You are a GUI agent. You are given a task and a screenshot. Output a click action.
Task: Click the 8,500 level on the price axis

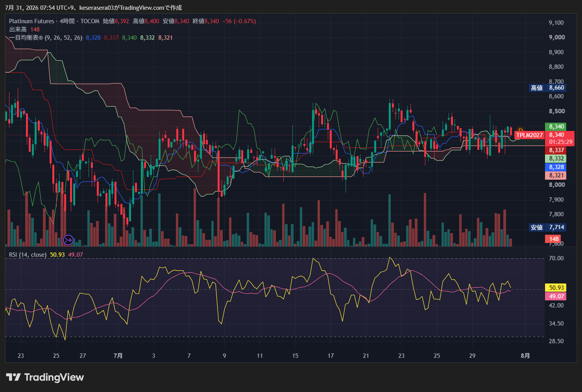point(557,111)
